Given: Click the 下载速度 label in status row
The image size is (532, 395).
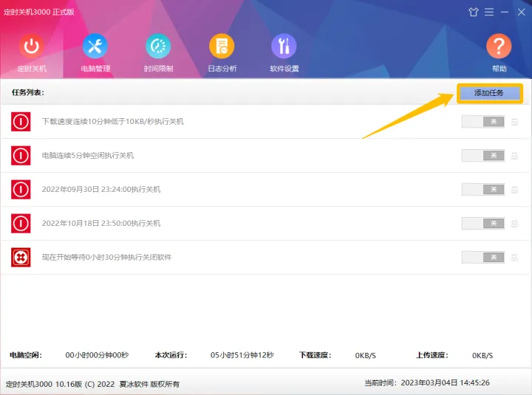Looking at the screenshot, I should click(x=316, y=355).
